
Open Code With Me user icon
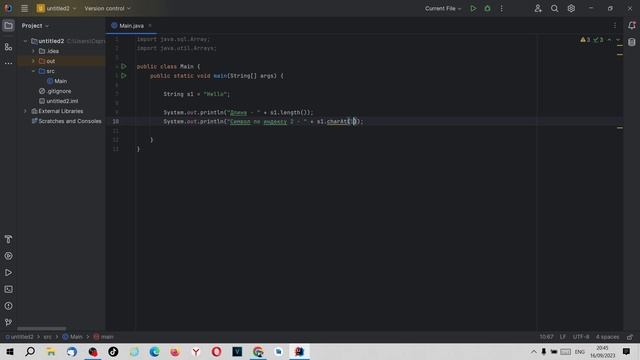pyautogui.click(x=538, y=8)
